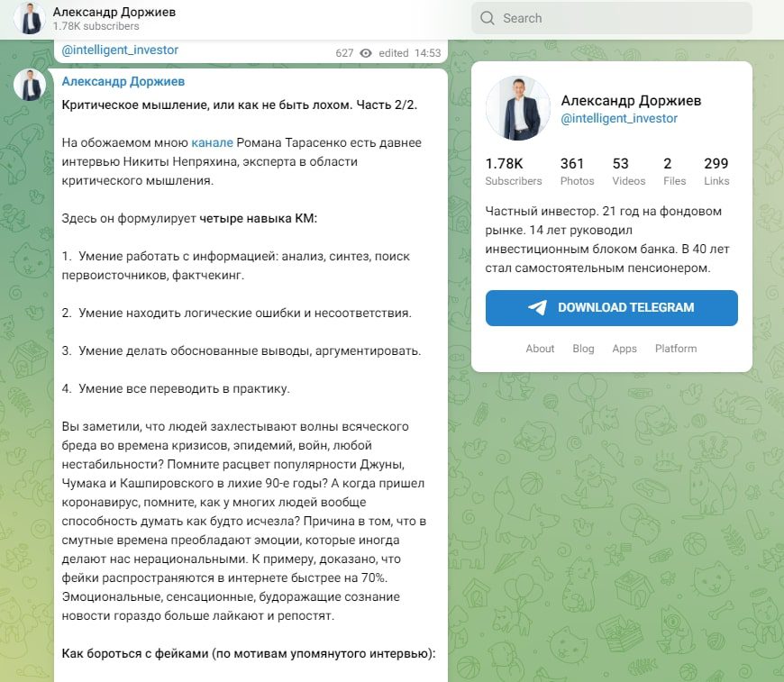Select the Apps footer link
The height and width of the screenshot is (682, 784).
click(624, 349)
